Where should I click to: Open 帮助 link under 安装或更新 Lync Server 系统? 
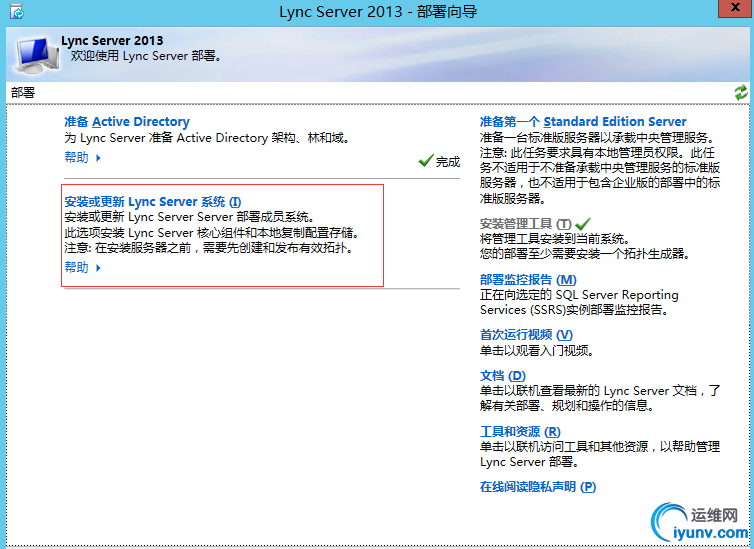[x=76, y=267]
